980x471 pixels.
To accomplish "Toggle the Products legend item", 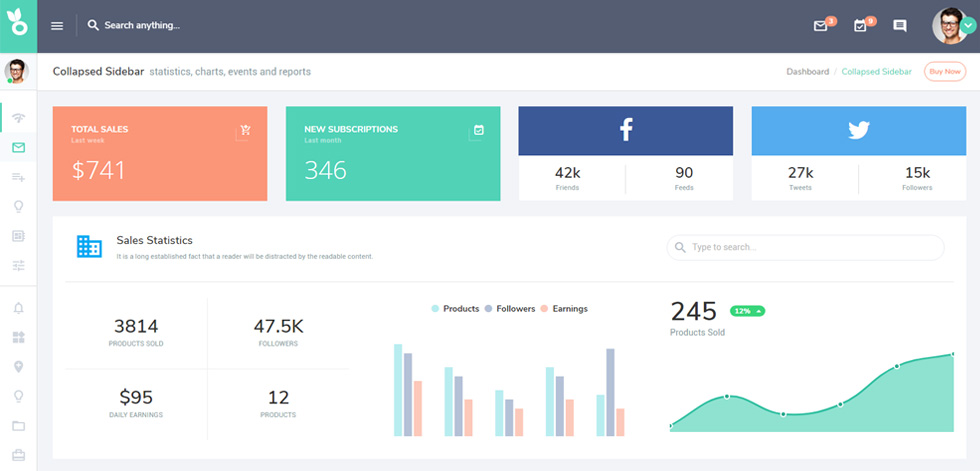I will click(455, 309).
